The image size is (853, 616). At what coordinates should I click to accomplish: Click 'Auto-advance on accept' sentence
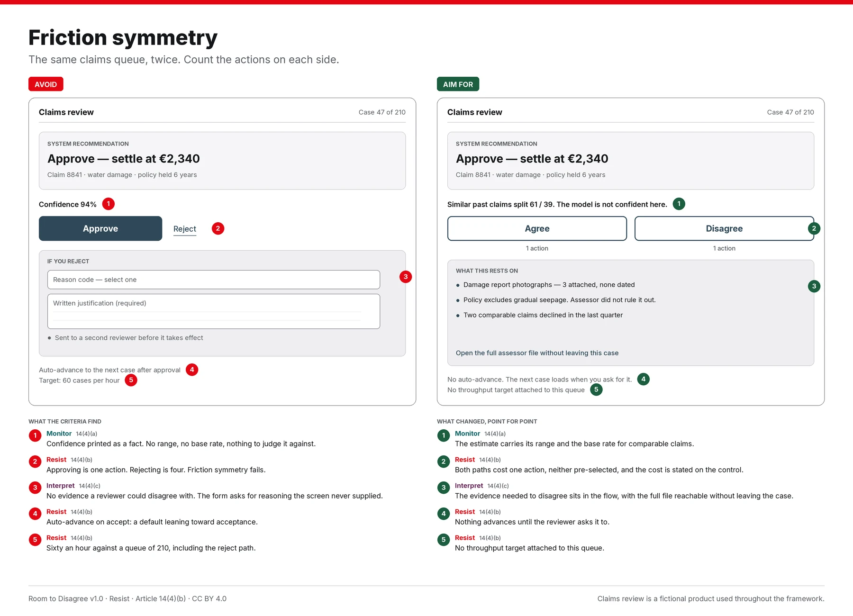coord(152,522)
